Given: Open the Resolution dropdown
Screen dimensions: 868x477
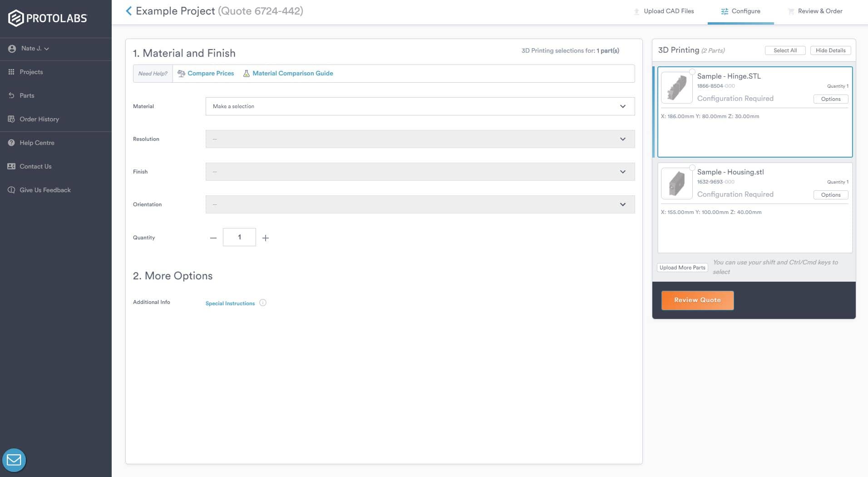Looking at the screenshot, I should tap(420, 139).
